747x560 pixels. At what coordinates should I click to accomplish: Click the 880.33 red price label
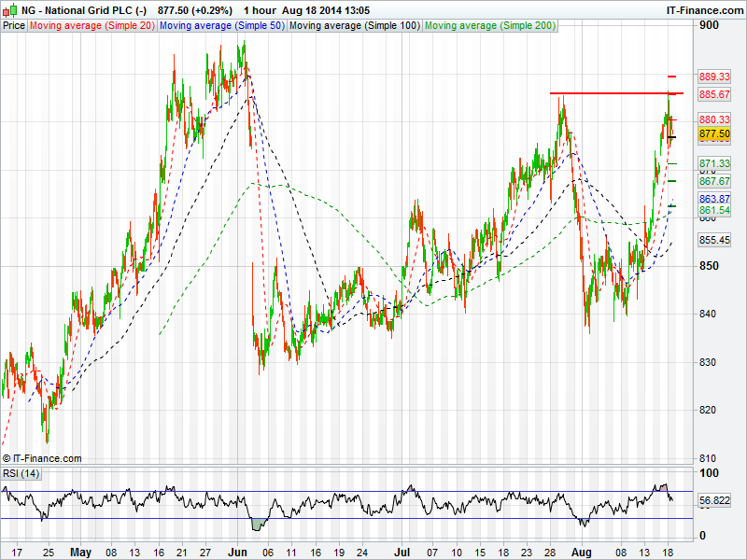tap(713, 119)
